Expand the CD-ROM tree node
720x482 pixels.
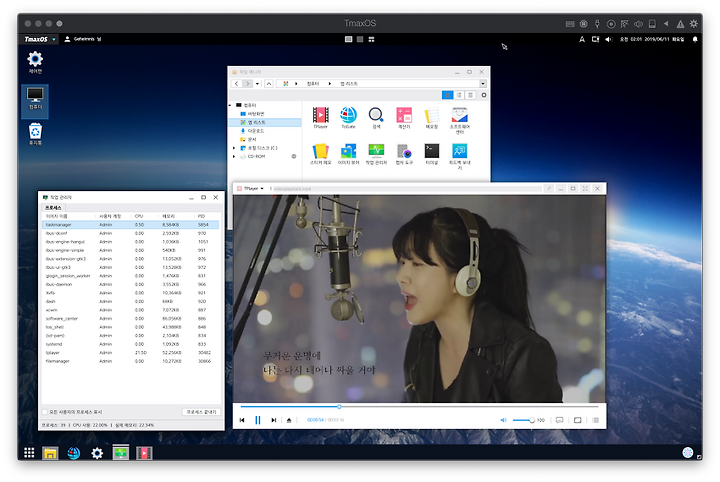pyautogui.click(x=234, y=157)
